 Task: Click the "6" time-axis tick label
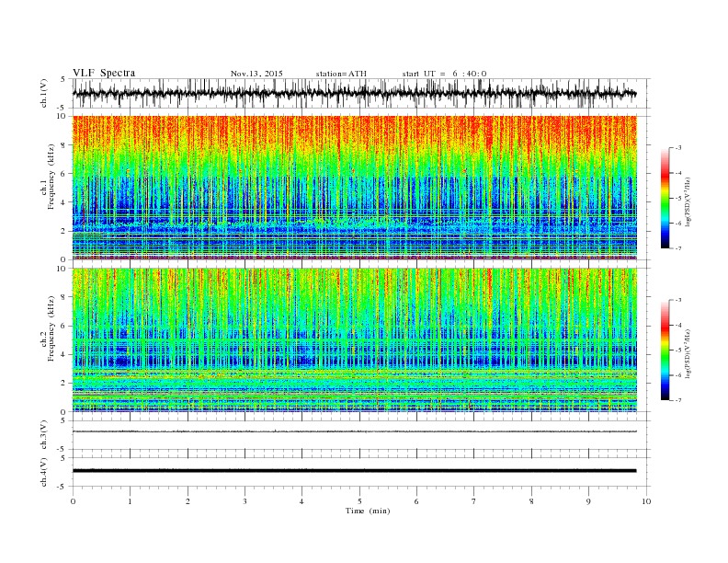[x=416, y=501]
